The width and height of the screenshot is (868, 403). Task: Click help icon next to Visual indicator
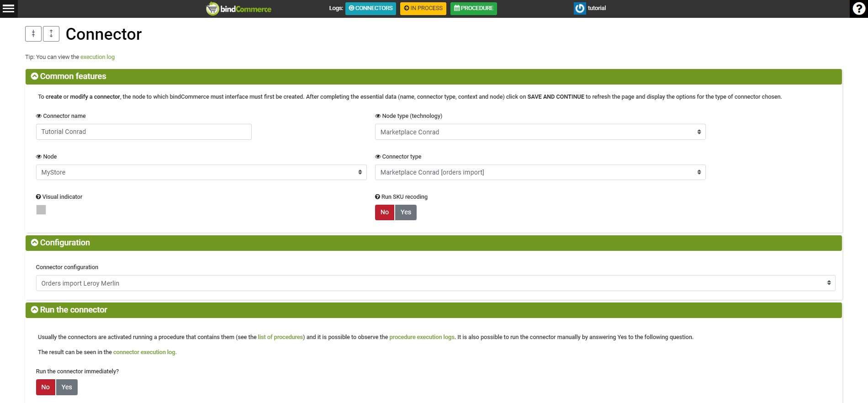pos(38,197)
